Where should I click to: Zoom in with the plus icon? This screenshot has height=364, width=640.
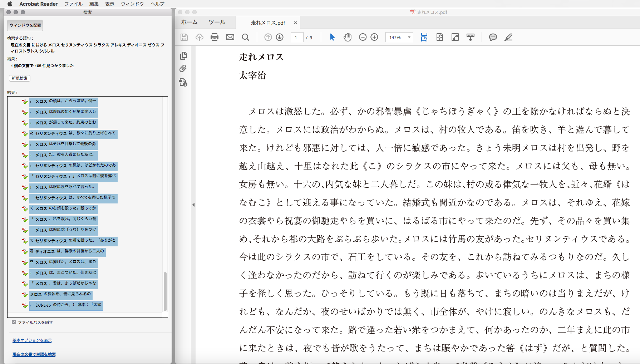tap(374, 37)
